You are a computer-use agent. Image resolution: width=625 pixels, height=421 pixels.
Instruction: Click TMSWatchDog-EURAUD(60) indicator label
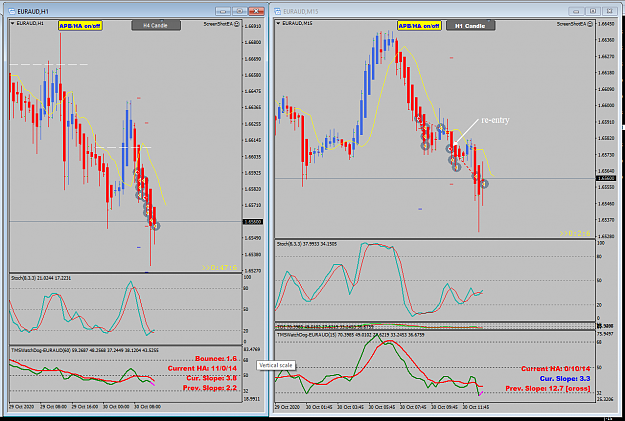tap(85, 350)
